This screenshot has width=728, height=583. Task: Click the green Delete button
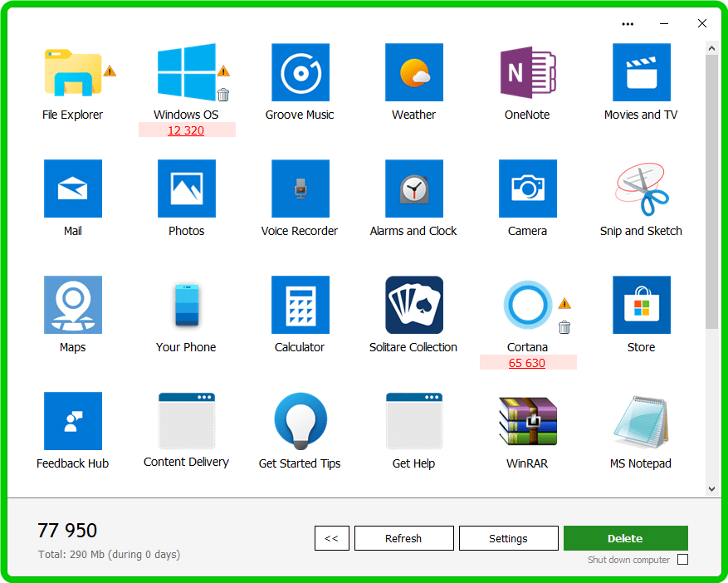[x=625, y=538]
